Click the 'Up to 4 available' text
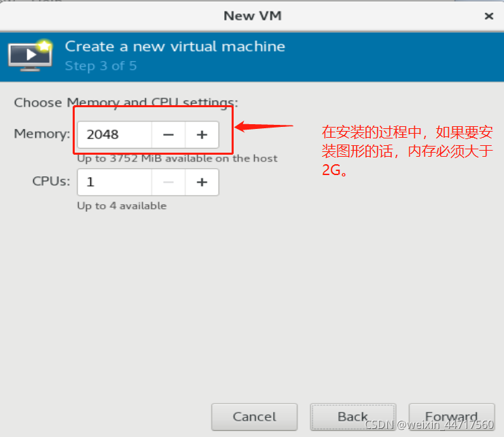Screen dimensions: 504x437 tap(122, 206)
